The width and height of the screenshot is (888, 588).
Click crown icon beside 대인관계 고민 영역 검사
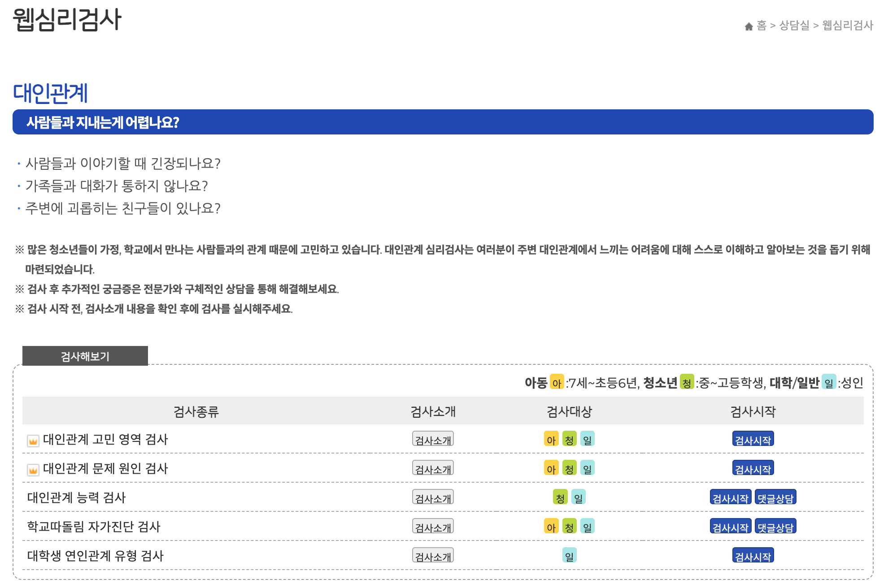coord(33,441)
